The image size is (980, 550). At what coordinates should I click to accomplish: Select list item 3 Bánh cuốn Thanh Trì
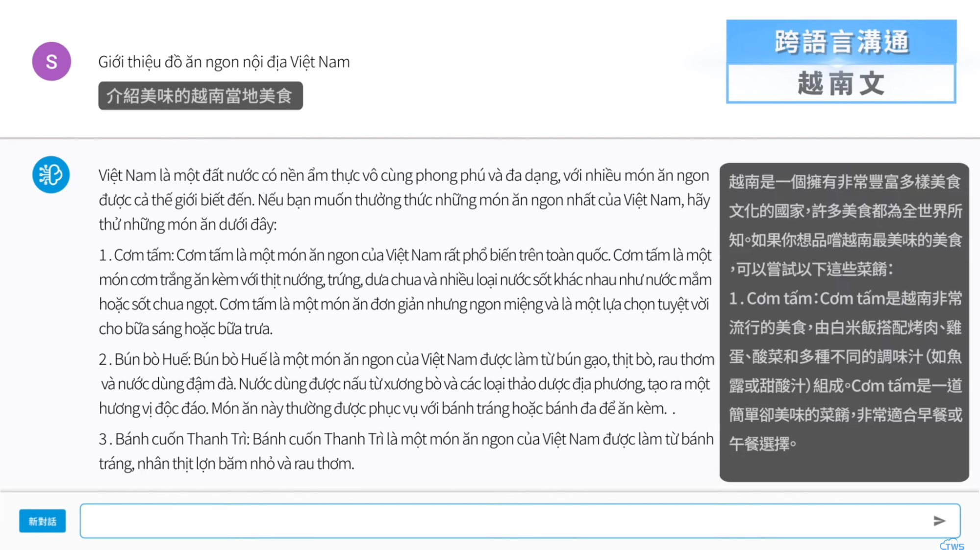[x=405, y=450]
